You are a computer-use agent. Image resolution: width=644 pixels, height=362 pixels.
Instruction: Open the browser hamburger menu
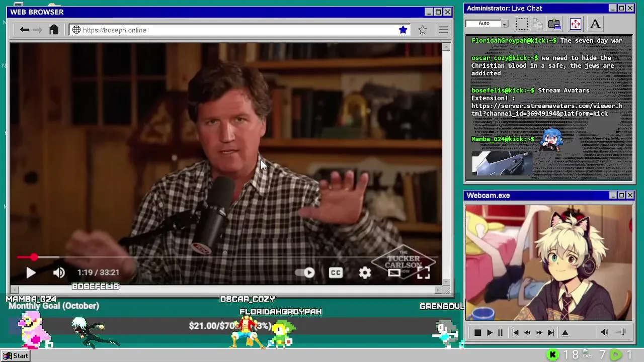point(443,30)
